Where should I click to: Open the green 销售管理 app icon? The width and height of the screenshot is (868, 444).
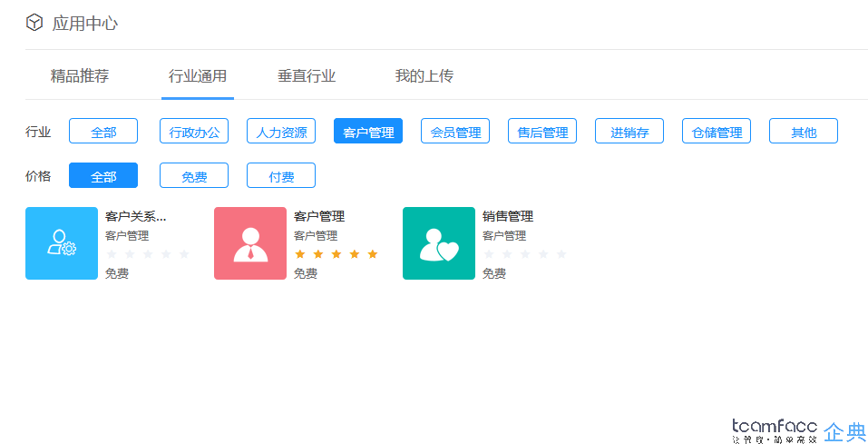click(x=439, y=243)
